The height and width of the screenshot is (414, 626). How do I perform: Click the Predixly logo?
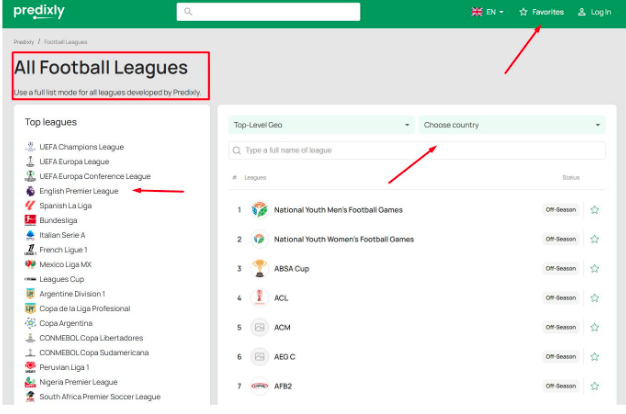[x=41, y=12]
